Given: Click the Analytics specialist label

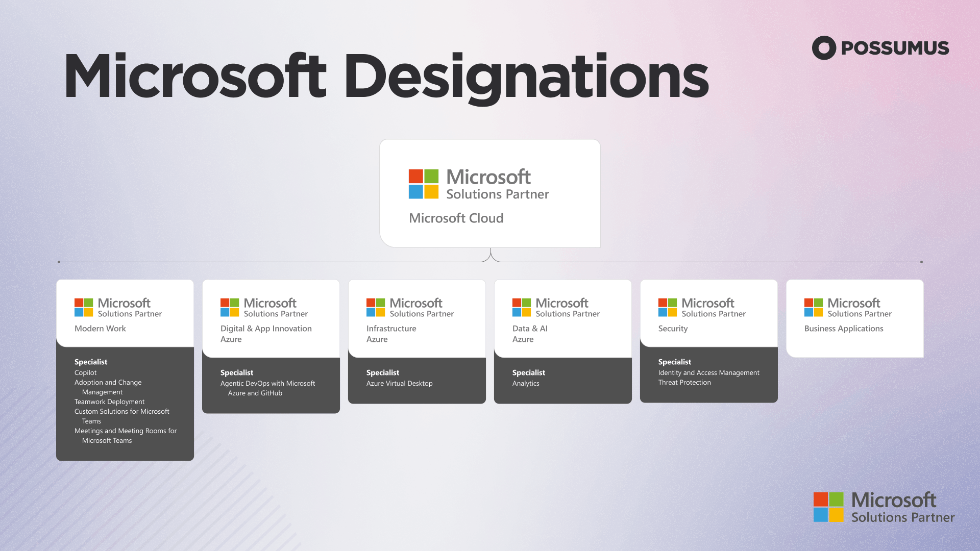Looking at the screenshot, I should (x=526, y=383).
